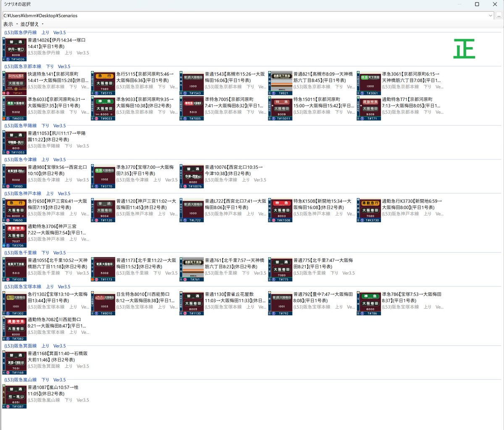Select thumbnail of 普通14026 伊丹→塚口 scenario
The image size is (504, 430).
click(x=15, y=50)
